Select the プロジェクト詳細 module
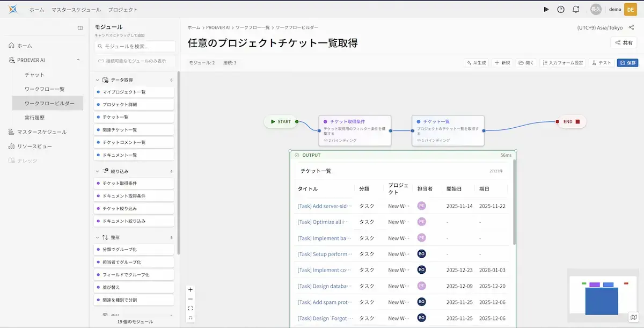The image size is (644, 328). pos(134,104)
